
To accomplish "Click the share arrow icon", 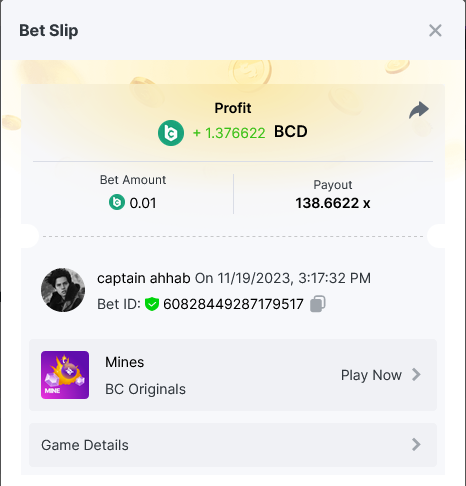I will point(419,110).
